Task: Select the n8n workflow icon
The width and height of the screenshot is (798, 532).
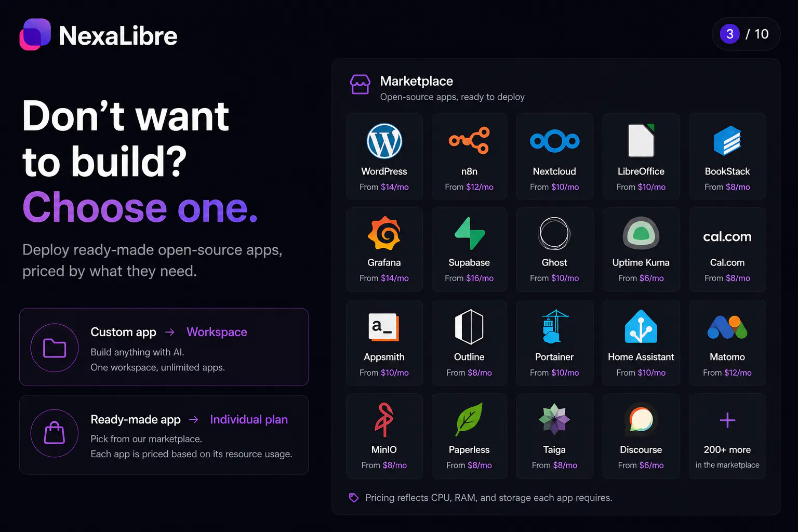Action: 469,140
